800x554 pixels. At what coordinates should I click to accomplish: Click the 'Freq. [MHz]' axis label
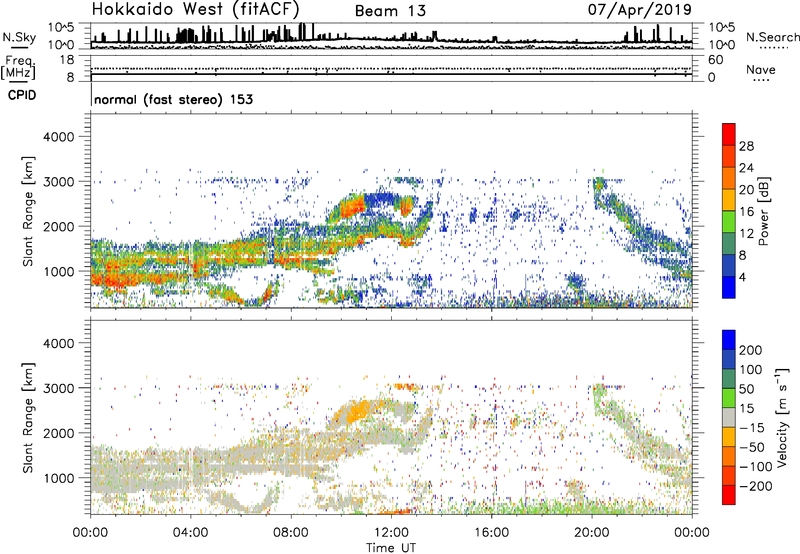pyautogui.click(x=18, y=67)
